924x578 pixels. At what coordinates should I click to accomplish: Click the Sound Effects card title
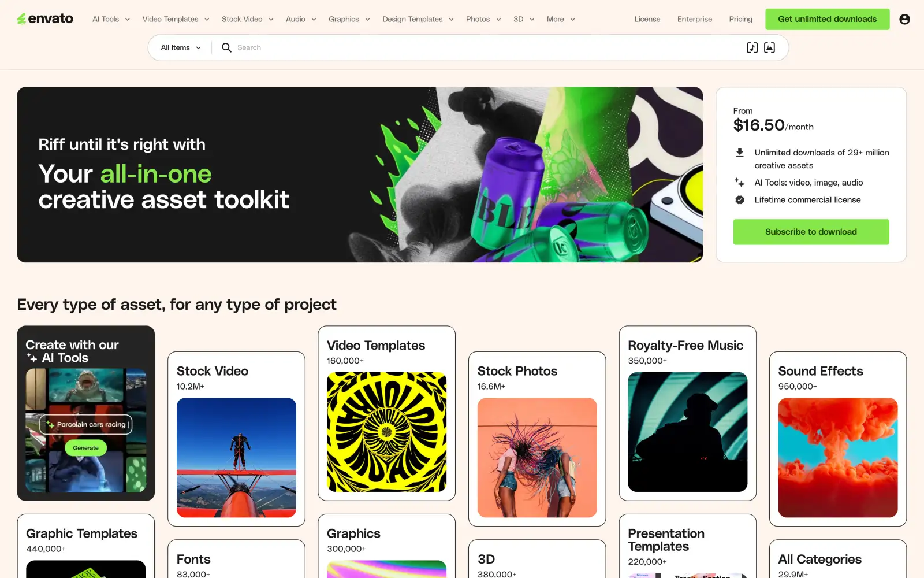click(821, 371)
